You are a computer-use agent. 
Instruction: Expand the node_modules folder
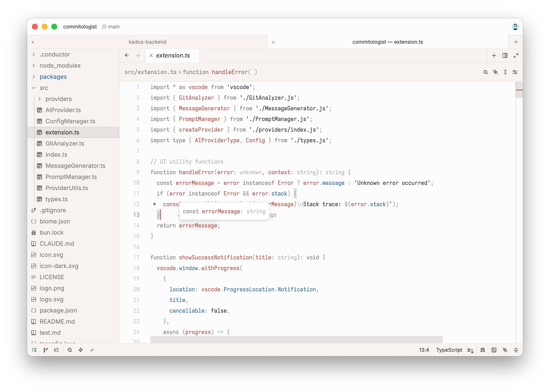34,66
